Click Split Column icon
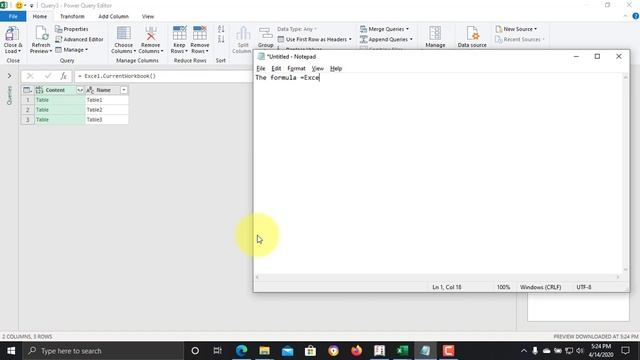The width and height of the screenshot is (640, 360). (x=243, y=33)
